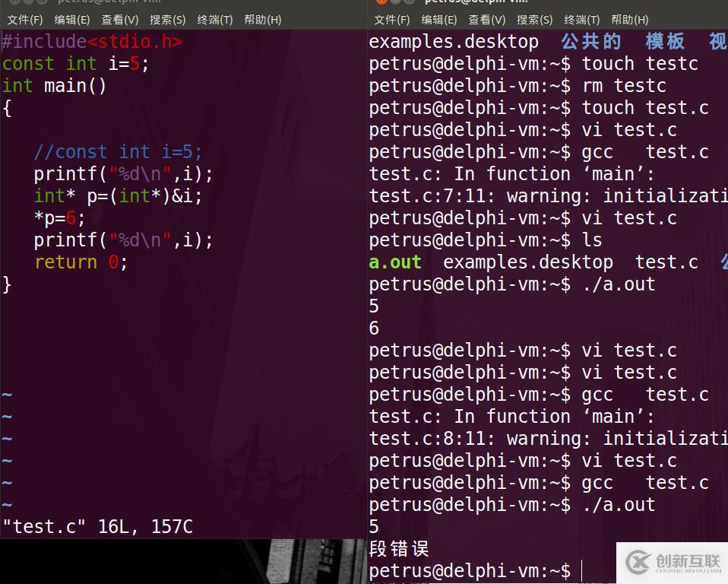Open 终端(T) menu in the vim editor window
This screenshot has width=728, height=584.
click(x=215, y=20)
